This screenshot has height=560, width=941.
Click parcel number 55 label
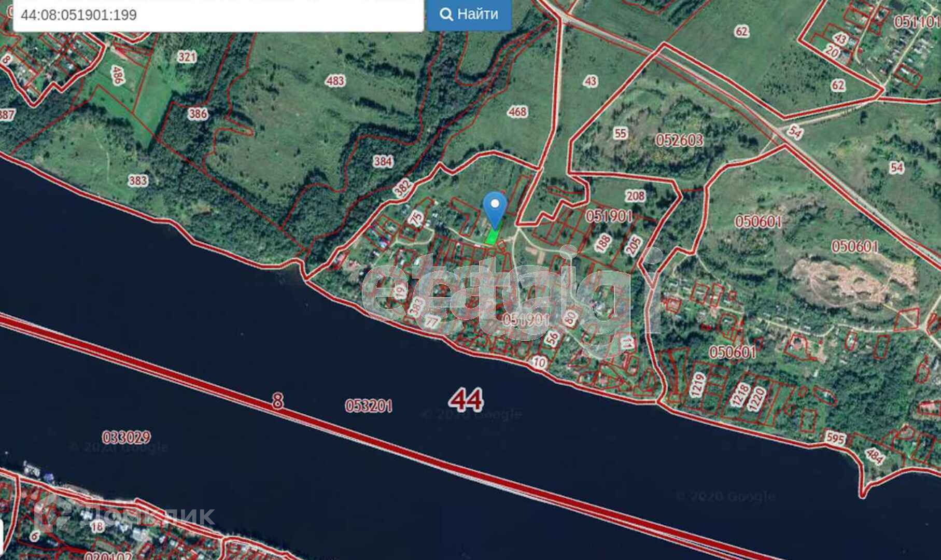(x=620, y=133)
